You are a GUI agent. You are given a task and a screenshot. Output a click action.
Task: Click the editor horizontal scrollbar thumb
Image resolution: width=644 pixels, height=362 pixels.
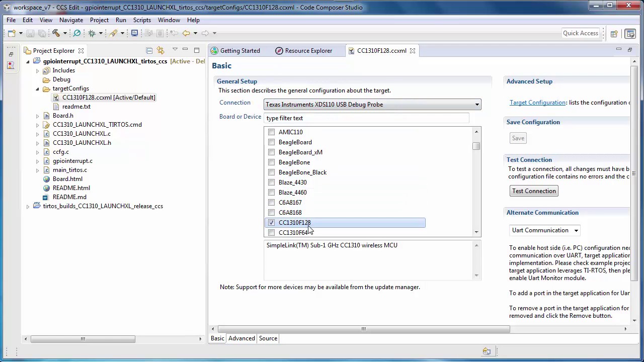tap(363, 329)
